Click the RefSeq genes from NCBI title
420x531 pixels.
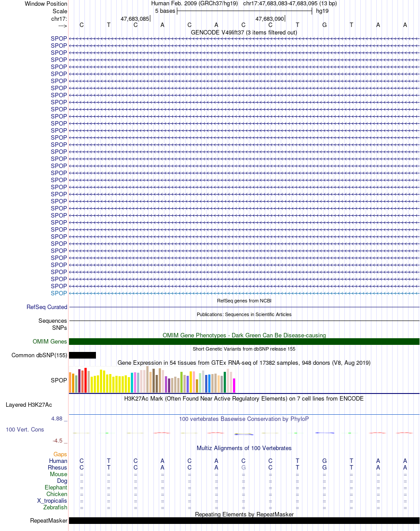[244, 301]
